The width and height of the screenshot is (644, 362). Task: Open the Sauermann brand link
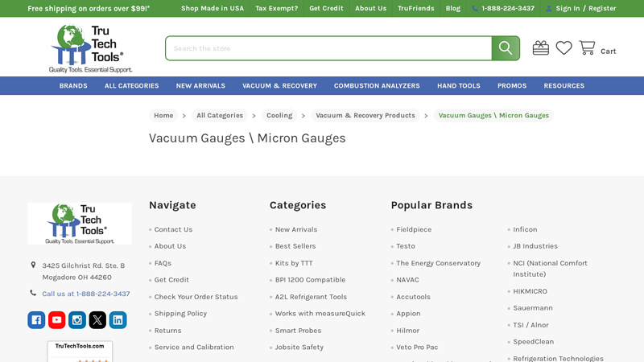tap(533, 308)
